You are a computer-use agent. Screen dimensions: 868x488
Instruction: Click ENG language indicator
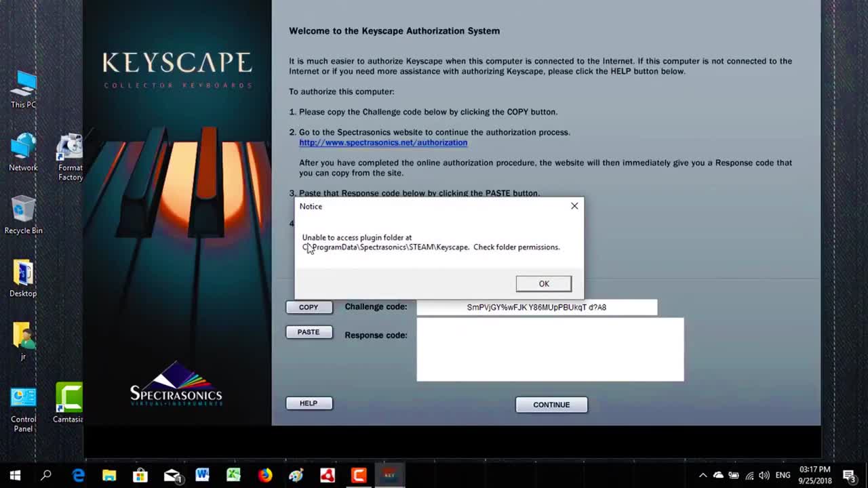click(x=783, y=475)
